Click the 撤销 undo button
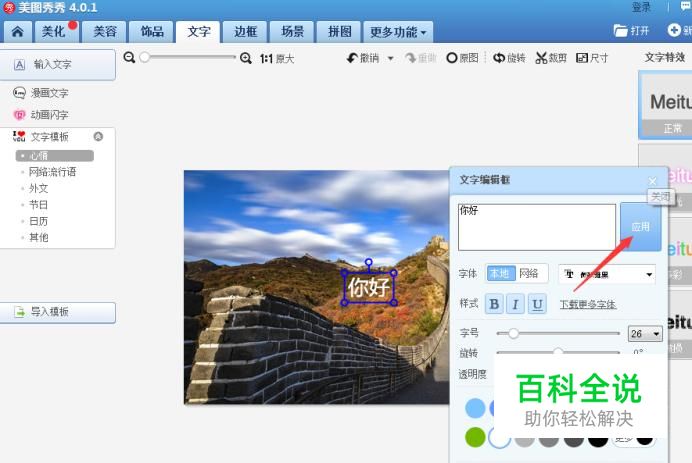This screenshot has height=463, width=692. pyautogui.click(x=363, y=58)
